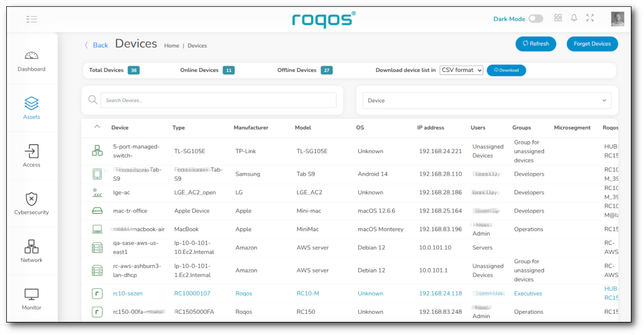Toggle the Dark Mode switch
The height and width of the screenshot is (335, 644).
click(535, 19)
